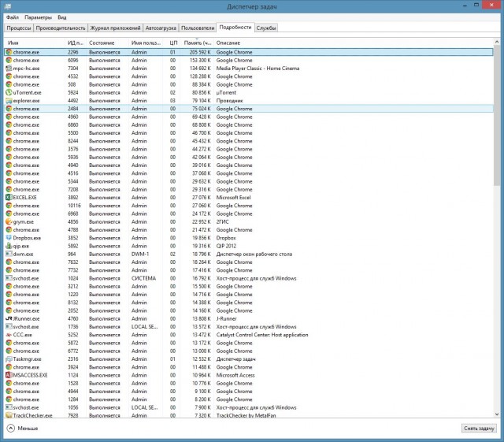The height and width of the screenshot is (442, 504).
Task: Switch to the Производительность tab
Action: [x=61, y=28]
